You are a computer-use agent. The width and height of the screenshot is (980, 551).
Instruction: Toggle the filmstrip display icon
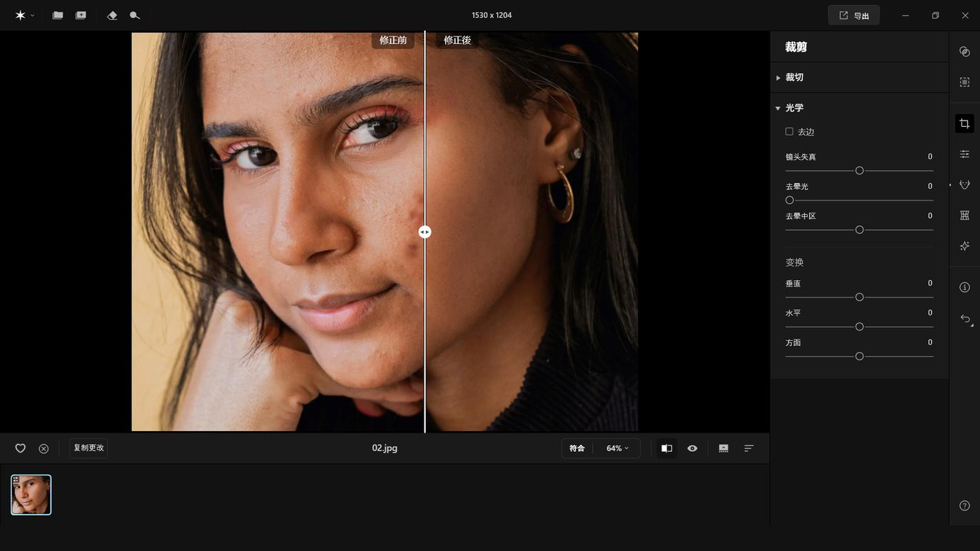[x=724, y=448]
